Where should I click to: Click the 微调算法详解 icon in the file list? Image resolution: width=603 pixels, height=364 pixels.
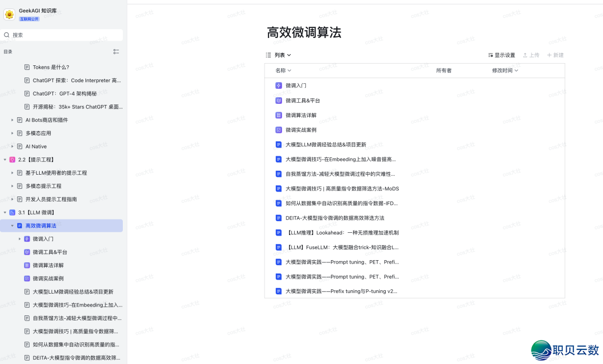(279, 115)
